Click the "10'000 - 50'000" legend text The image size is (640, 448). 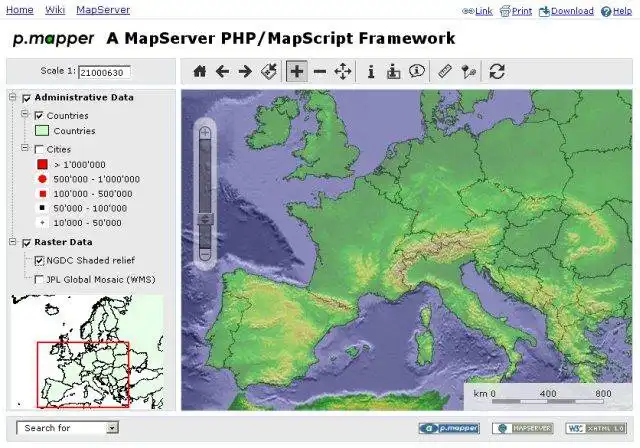87,223
